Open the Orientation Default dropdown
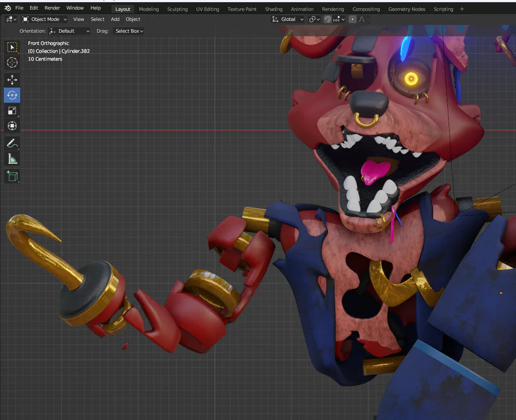516x420 pixels. (69, 31)
